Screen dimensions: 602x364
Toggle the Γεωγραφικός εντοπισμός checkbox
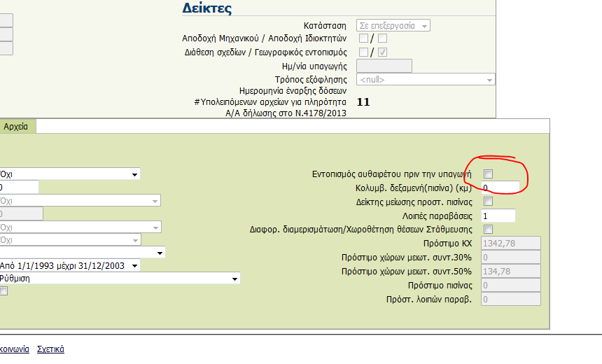tap(382, 52)
